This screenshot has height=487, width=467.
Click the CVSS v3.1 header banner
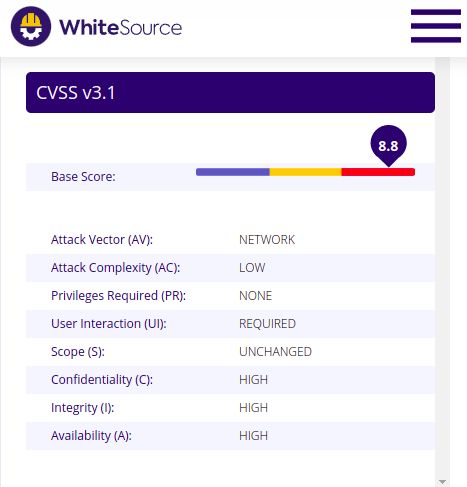(x=230, y=92)
